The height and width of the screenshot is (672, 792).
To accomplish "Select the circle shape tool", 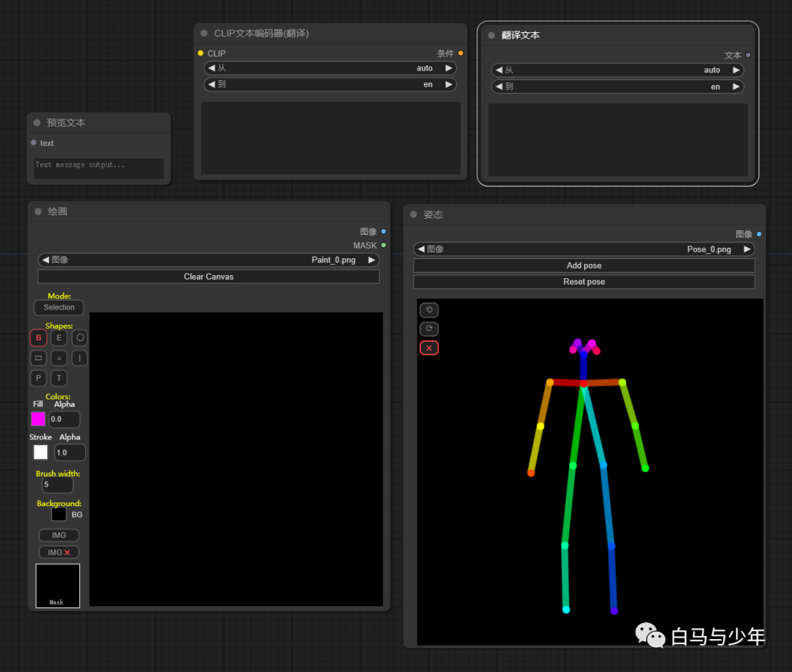I will (80, 338).
